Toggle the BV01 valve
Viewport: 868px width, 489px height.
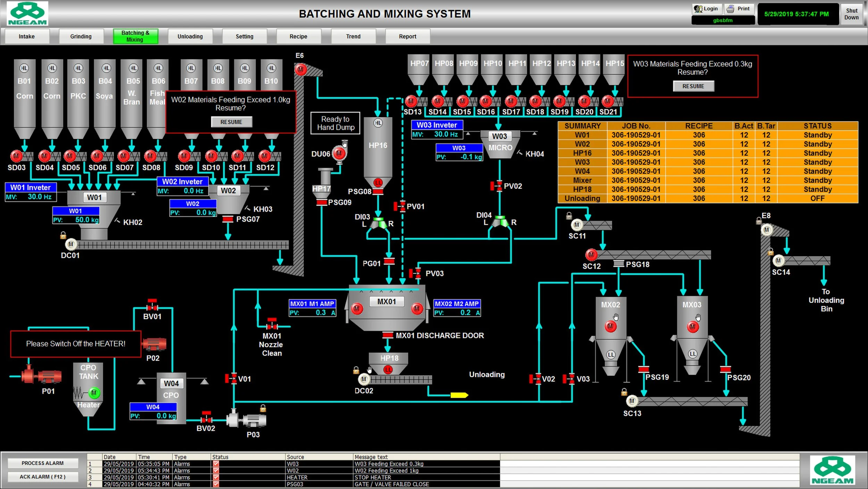(153, 307)
